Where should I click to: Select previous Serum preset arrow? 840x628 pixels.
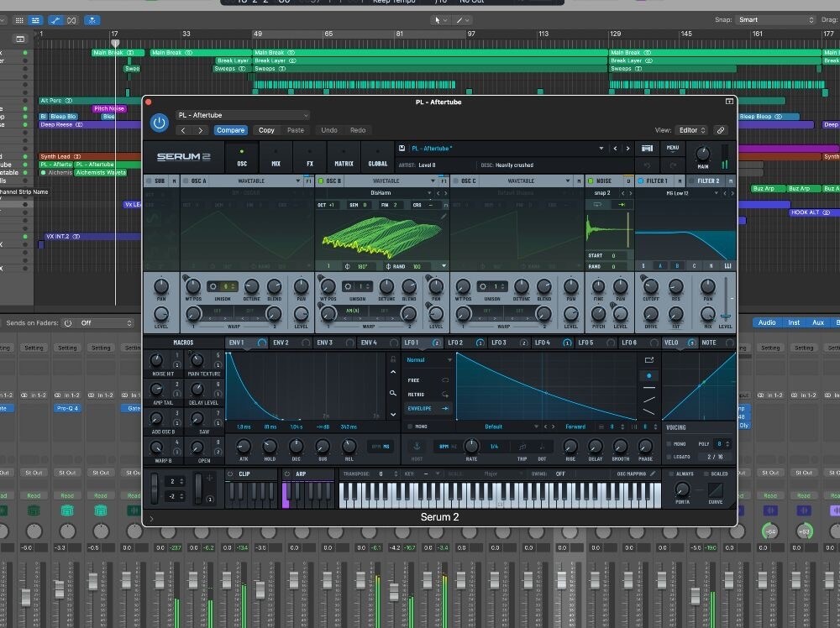point(615,149)
